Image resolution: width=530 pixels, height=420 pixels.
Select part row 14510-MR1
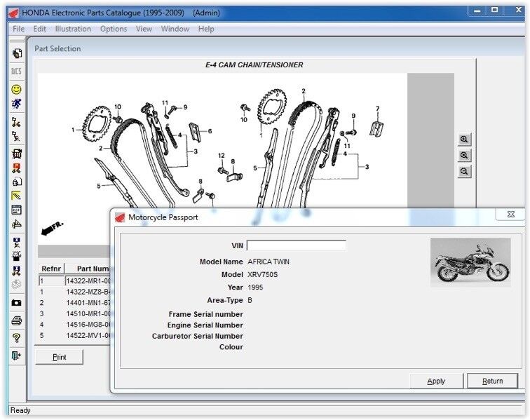(x=75, y=313)
